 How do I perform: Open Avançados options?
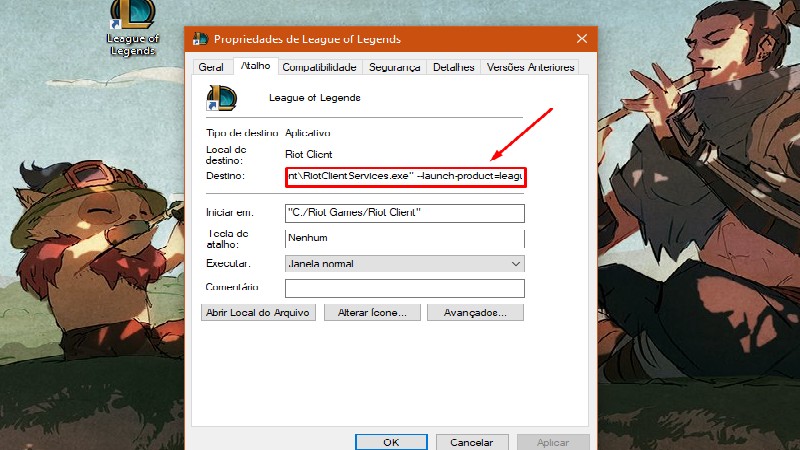coord(475,313)
